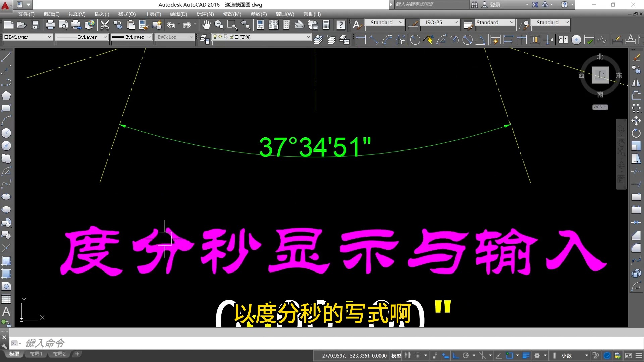Open the Plot tool to print the drawing
This screenshot has height=362, width=644.
point(50,25)
